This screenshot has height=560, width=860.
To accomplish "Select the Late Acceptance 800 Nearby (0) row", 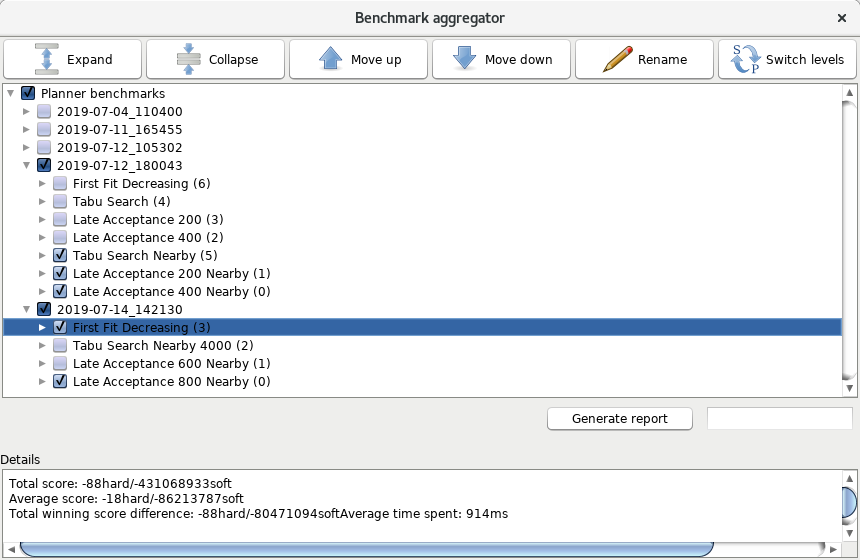I will (171, 382).
